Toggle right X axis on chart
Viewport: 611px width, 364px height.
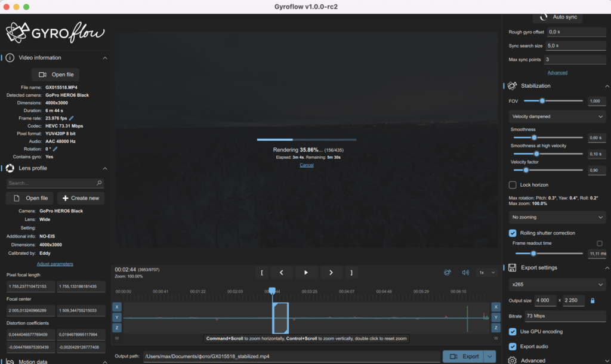[496, 307]
